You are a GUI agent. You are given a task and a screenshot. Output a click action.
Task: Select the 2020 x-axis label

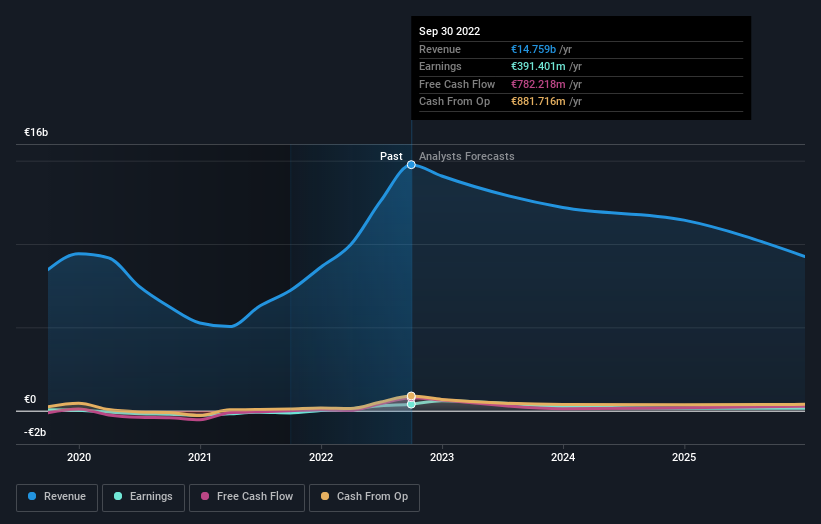(79, 457)
